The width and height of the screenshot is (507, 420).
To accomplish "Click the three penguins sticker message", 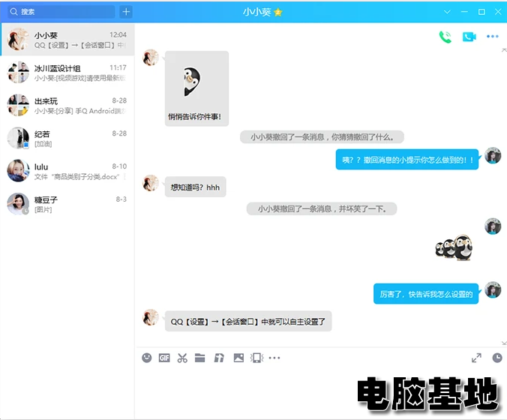I will click(x=454, y=247).
